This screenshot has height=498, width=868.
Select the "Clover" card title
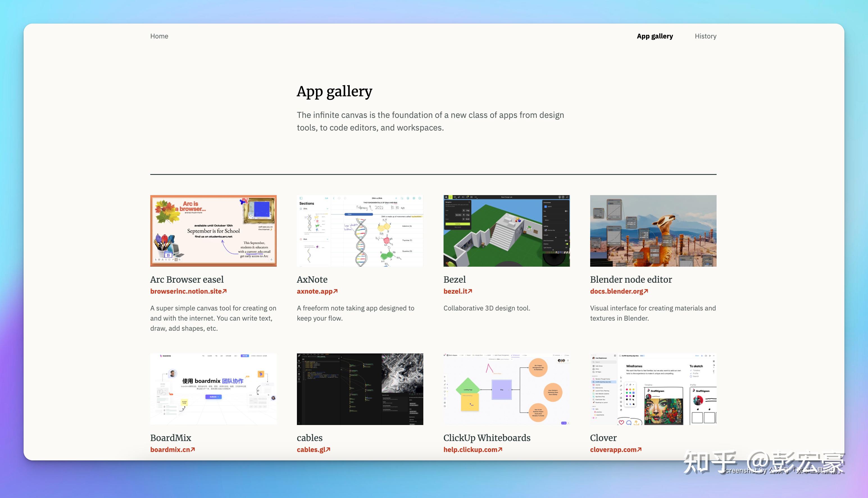[603, 438]
